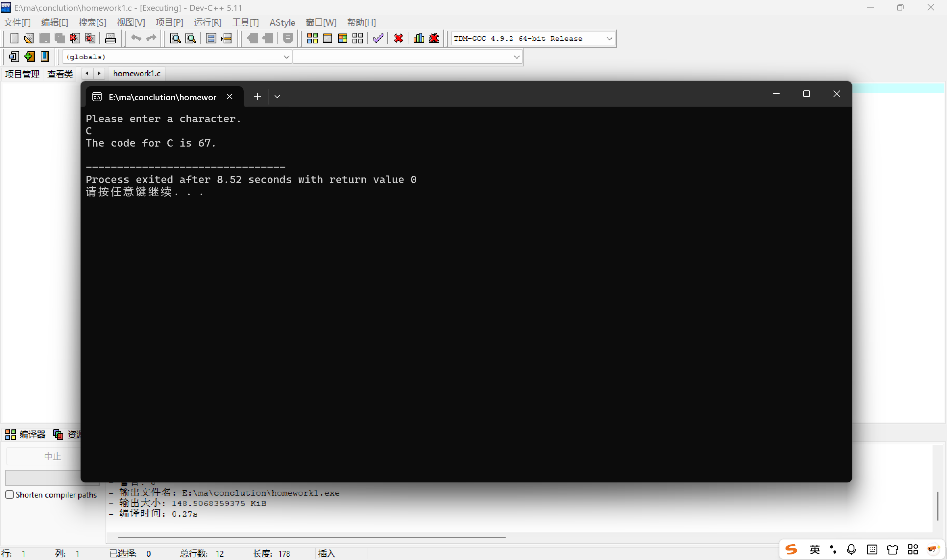
Task: Click the Print icon in toolbar
Action: 110,38
